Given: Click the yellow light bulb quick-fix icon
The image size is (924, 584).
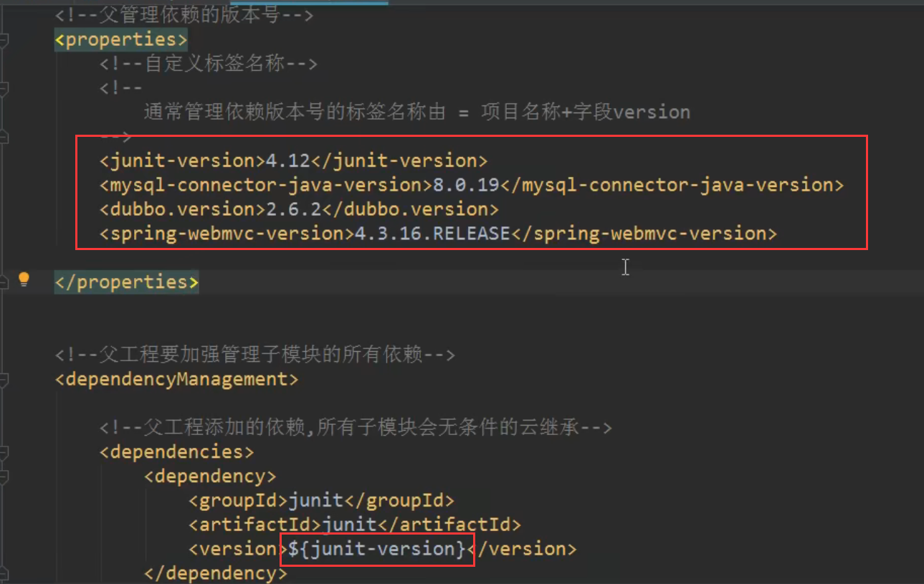Looking at the screenshot, I should tap(24, 279).
